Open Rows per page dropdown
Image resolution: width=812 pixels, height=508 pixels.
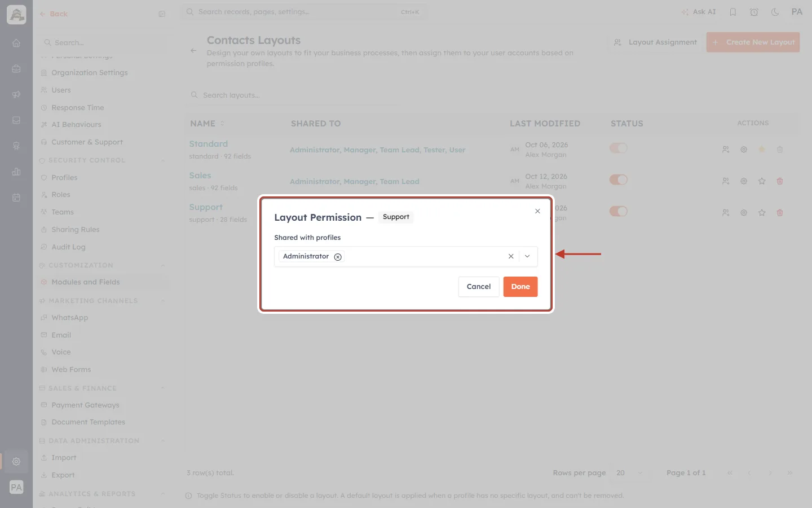[629, 473]
